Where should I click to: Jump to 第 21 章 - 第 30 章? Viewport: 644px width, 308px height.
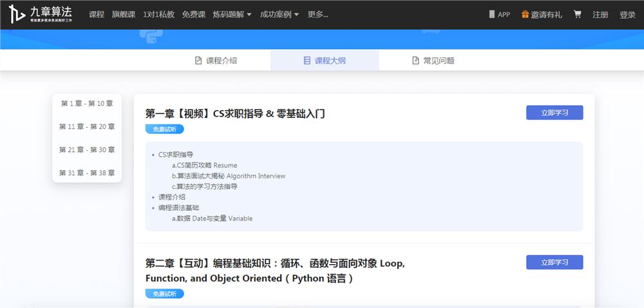(x=87, y=149)
